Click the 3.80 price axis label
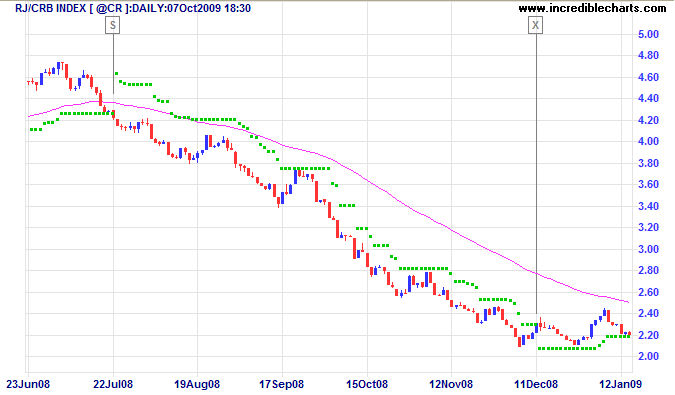This screenshot has height=395, width=675. pos(648,163)
